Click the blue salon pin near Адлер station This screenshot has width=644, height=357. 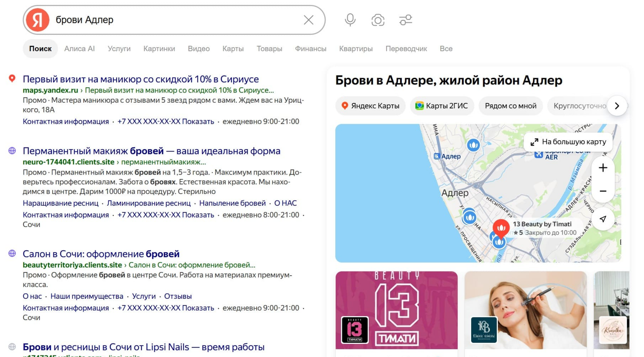(x=473, y=145)
